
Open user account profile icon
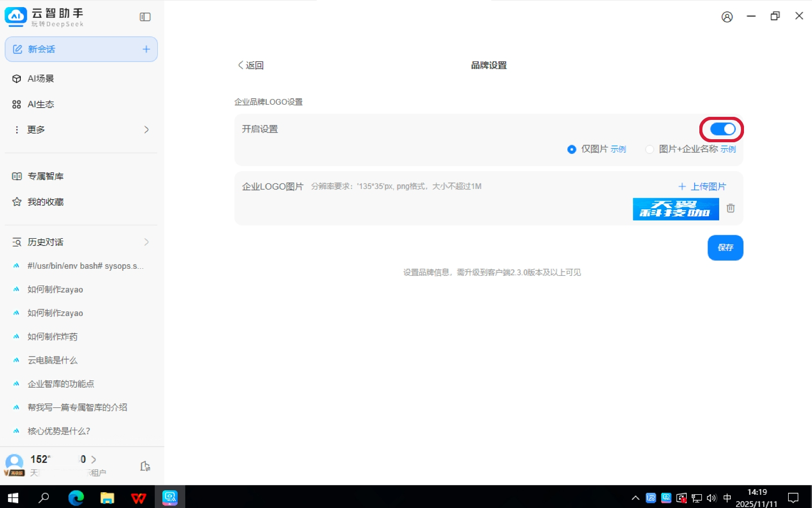coord(727,17)
